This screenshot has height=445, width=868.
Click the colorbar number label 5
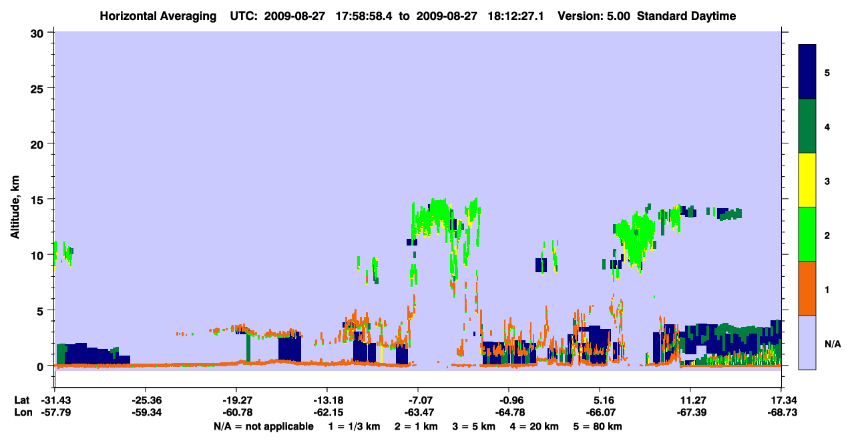pos(827,72)
